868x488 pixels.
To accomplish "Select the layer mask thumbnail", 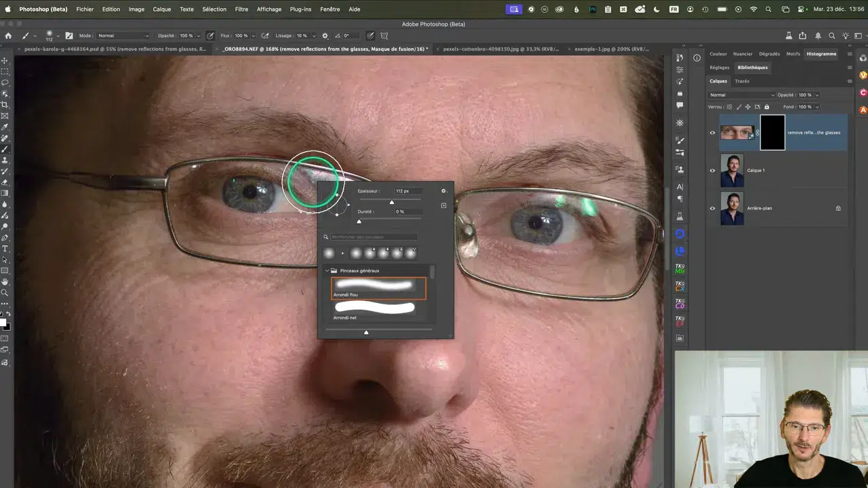I will point(772,132).
